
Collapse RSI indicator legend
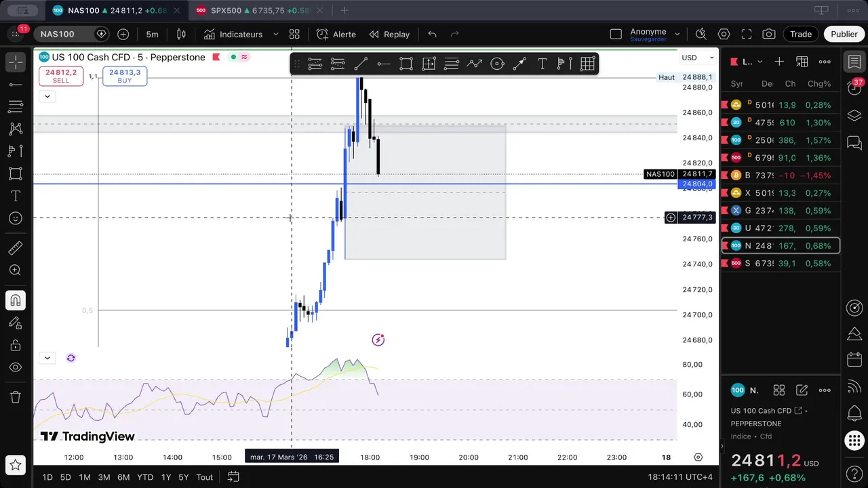pos(47,358)
